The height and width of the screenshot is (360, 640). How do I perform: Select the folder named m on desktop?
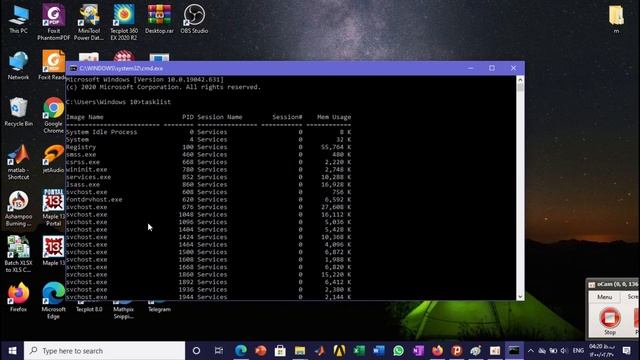(616, 19)
